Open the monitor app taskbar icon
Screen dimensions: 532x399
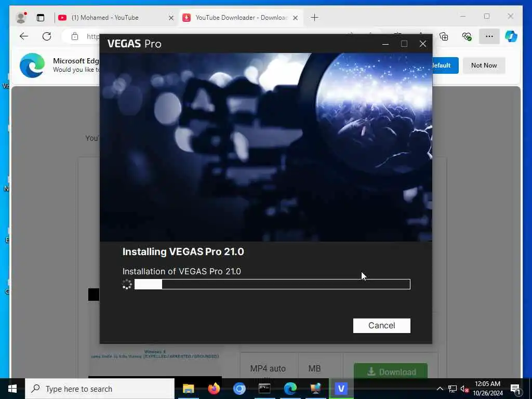click(x=315, y=389)
